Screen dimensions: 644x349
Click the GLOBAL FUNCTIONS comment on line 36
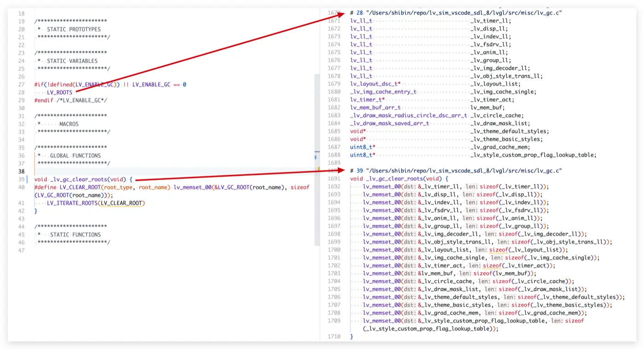click(75, 155)
